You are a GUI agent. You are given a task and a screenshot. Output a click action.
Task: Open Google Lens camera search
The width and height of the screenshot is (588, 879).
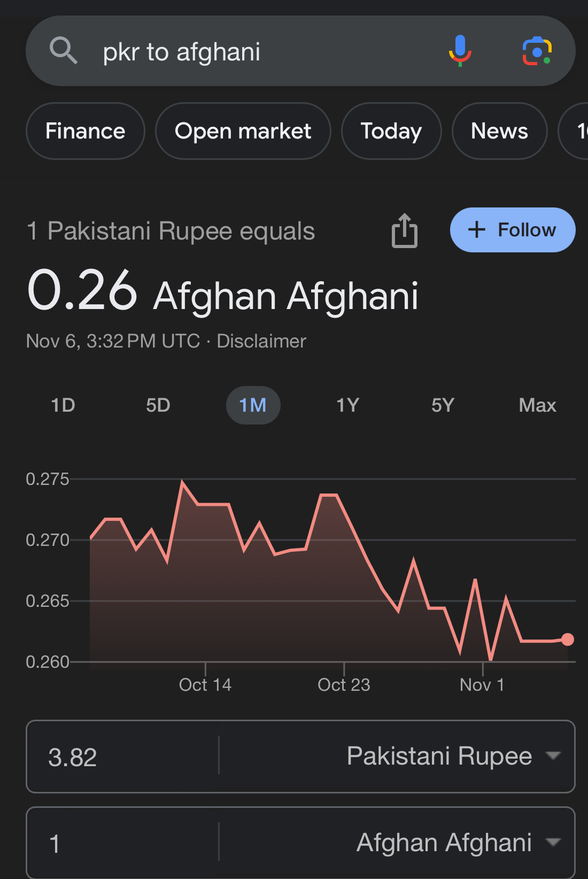click(x=537, y=51)
